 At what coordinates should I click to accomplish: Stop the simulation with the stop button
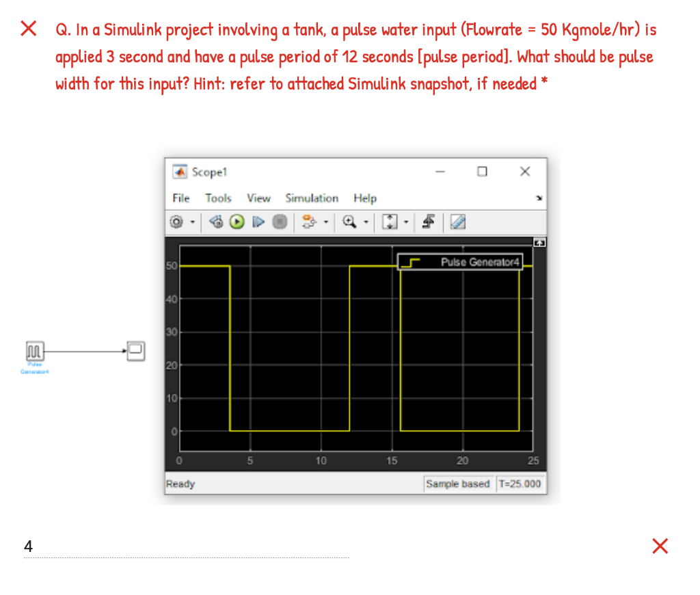coord(280,222)
